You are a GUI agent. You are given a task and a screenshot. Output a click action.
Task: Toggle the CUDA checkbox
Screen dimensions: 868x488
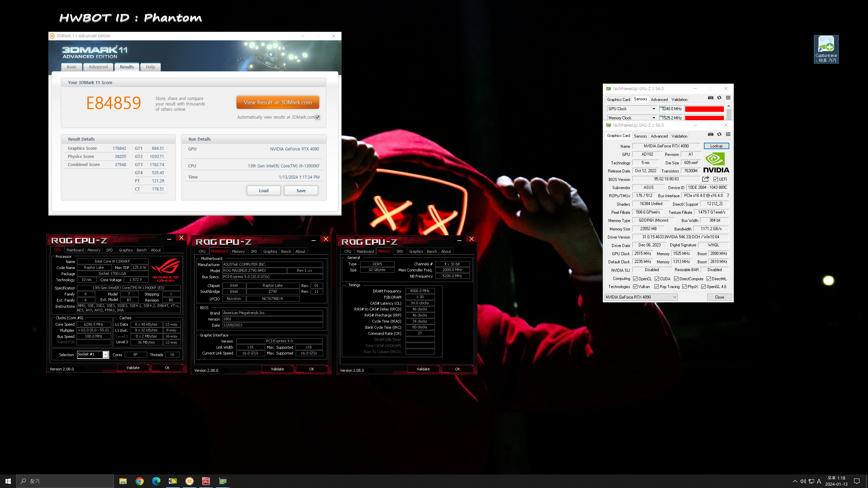pyautogui.click(x=657, y=279)
